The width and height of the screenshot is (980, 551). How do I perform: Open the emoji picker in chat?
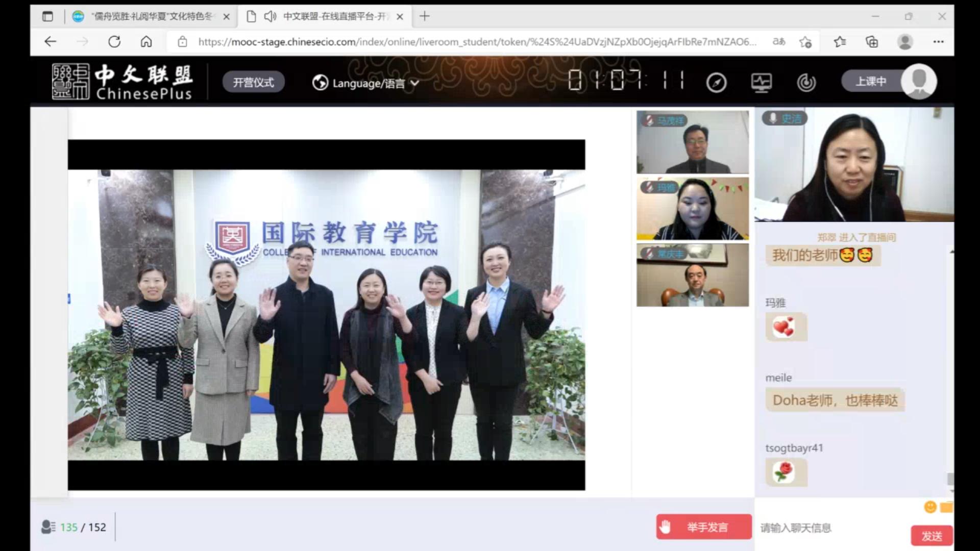pos(930,507)
